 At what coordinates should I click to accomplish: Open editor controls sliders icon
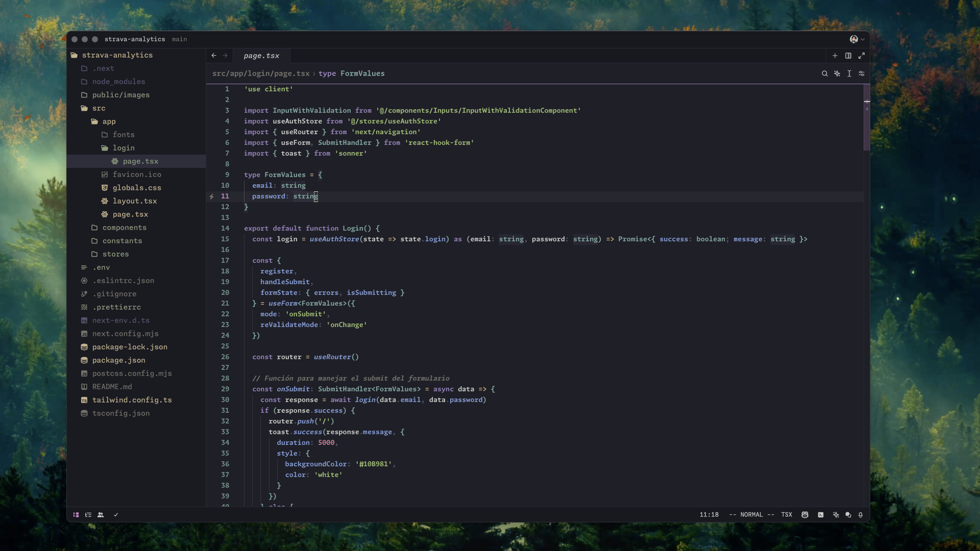pyautogui.click(x=862, y=73)
